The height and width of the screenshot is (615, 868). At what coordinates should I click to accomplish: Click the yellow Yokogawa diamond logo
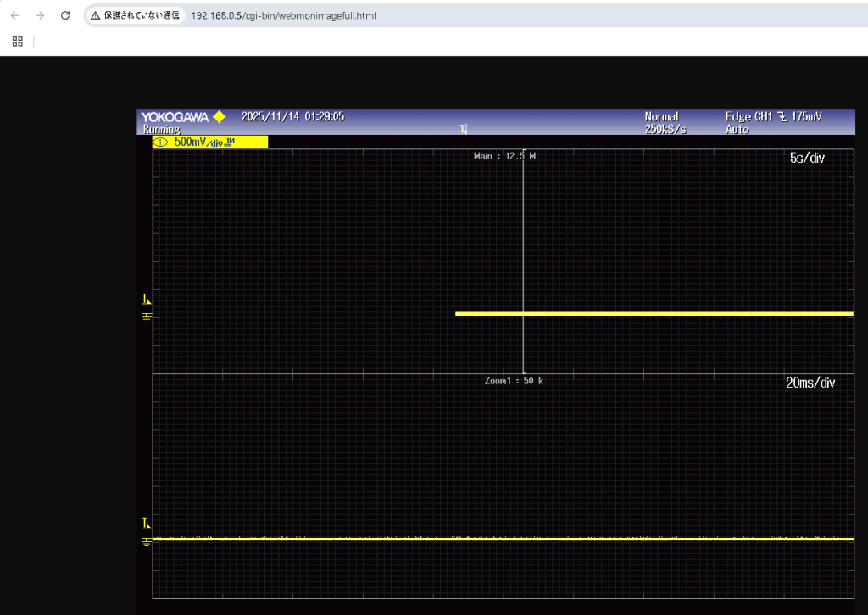click(x=220, y=117)
